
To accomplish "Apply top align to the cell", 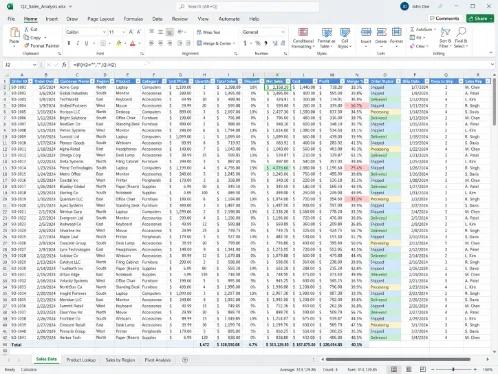I will point(151,32).
